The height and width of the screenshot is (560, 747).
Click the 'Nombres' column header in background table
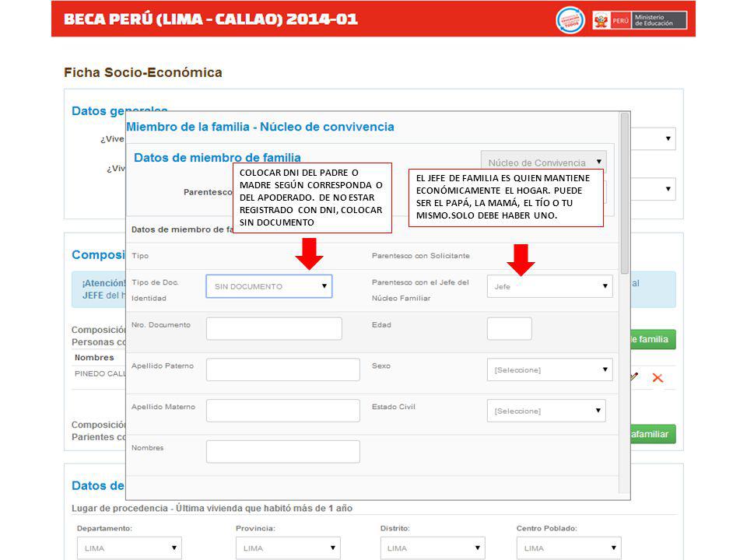pos(94,358)
